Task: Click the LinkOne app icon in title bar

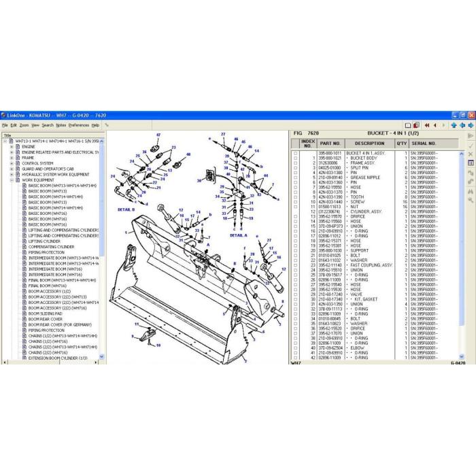Action: point(3,116)
